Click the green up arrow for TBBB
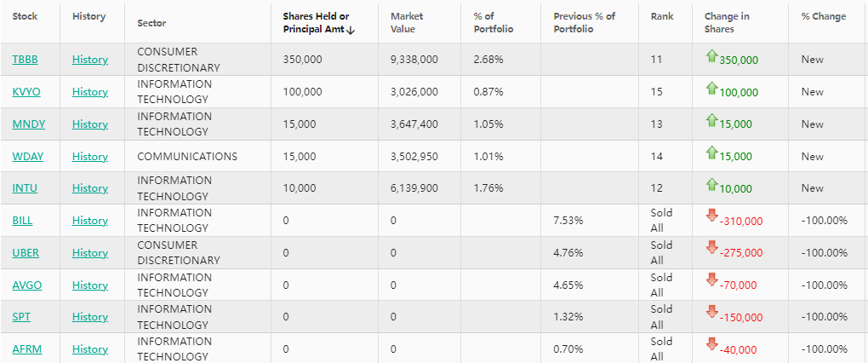Image resolution: width=868 pixels, height=363 pixels. point(711,56)
